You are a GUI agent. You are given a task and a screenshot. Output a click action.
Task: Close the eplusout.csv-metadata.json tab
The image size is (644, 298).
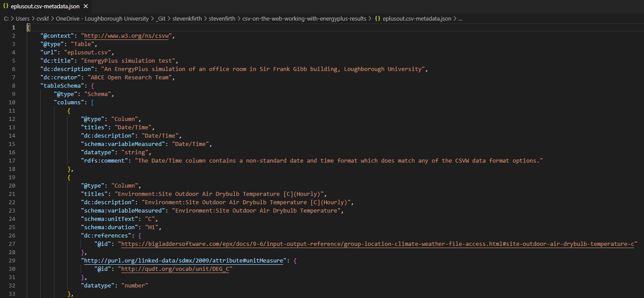[x=85, y=7]
